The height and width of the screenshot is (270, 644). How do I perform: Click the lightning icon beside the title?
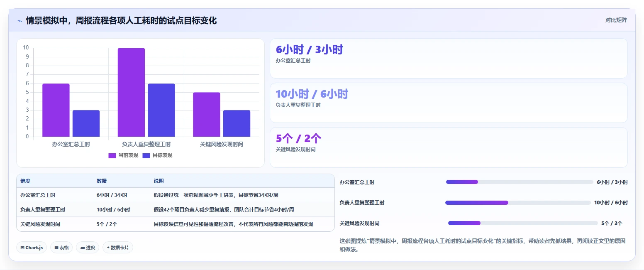point(20,21)
